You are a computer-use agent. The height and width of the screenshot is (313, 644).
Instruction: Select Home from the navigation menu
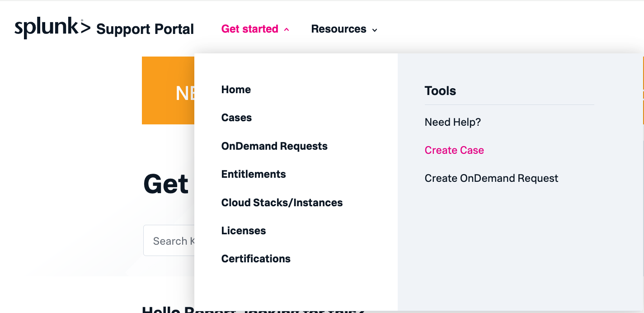click(x=236, y=90)
